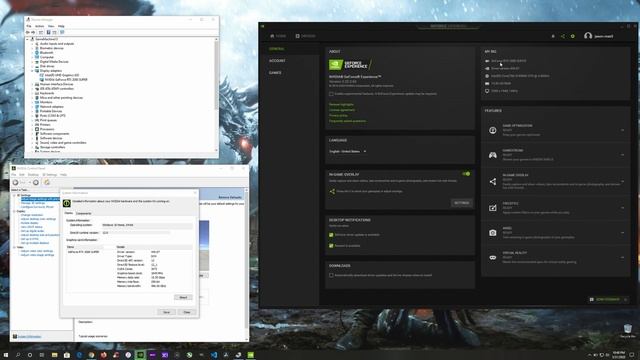Open Release highlights link

(x=341, y=104)
